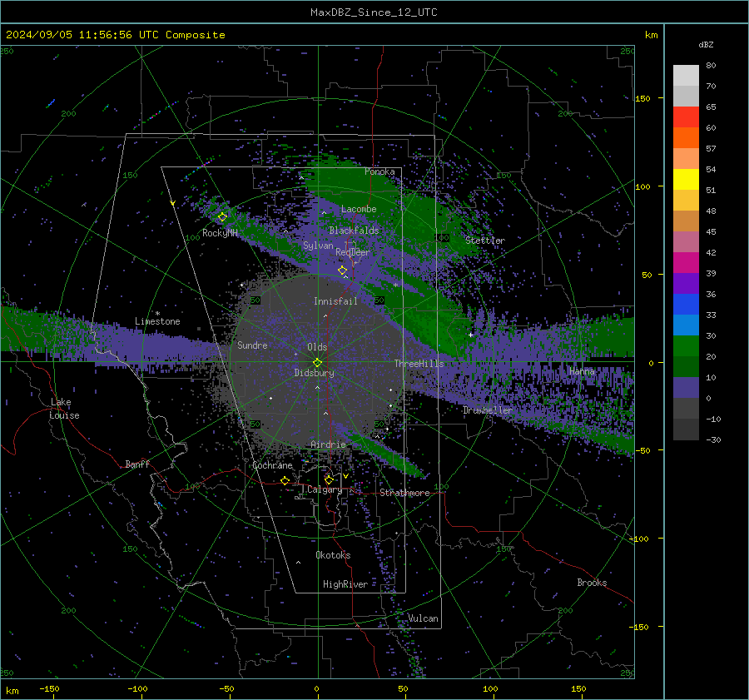Pick the violet 0-10 dBZ legend swatch
The image size is (749, 700).
[686, 388]
